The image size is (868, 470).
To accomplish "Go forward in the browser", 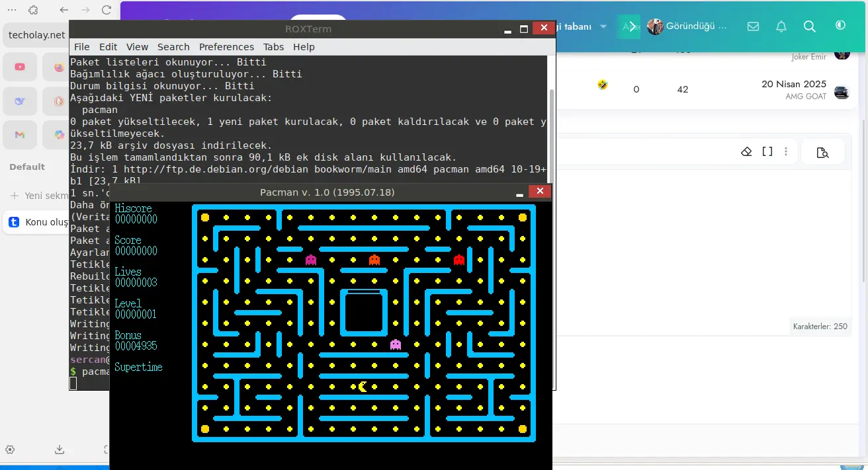I will tap(85, 10).
